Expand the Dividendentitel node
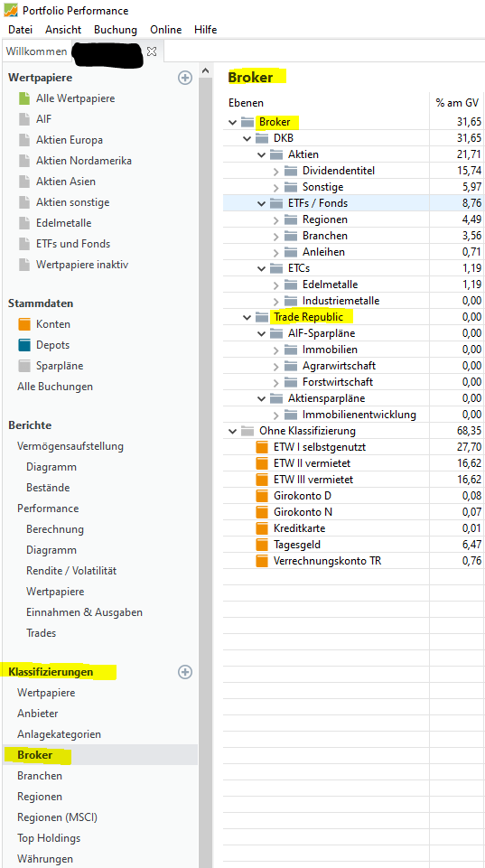Screen dimensions: 485x868 click(x=276, y=171)
